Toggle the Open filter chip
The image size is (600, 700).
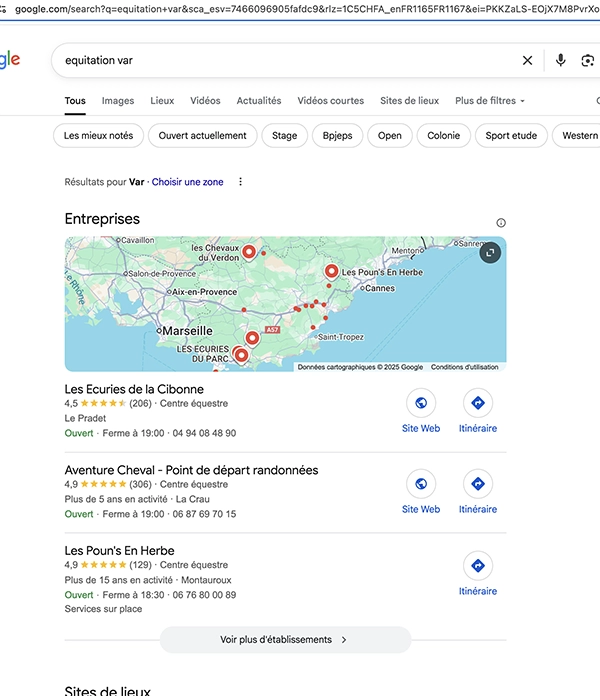(x=390, y=135)
